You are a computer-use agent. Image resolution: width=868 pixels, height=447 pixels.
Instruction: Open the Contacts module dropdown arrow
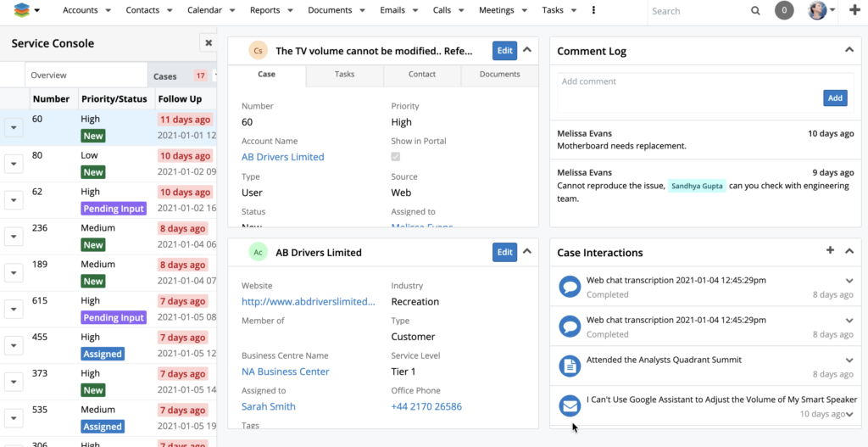[x=170, y=10]
